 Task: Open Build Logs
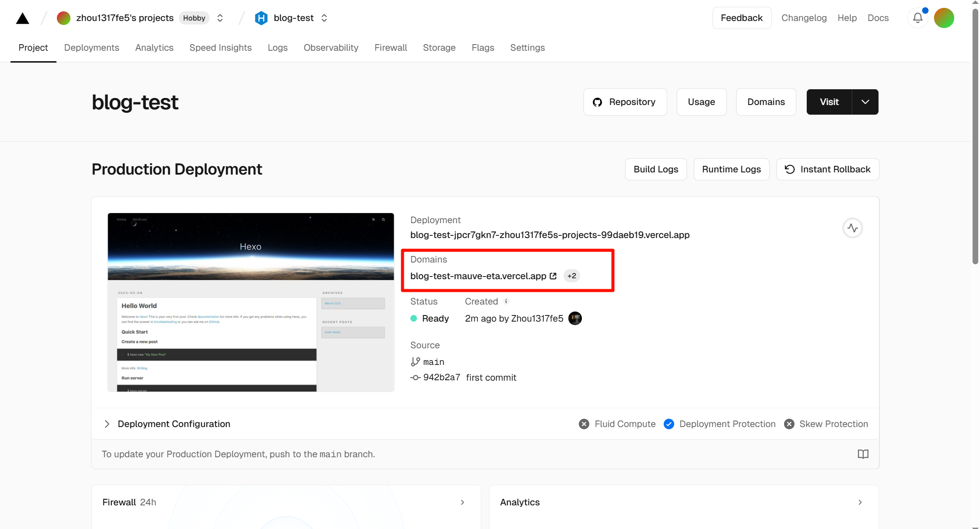coord(656,169)
